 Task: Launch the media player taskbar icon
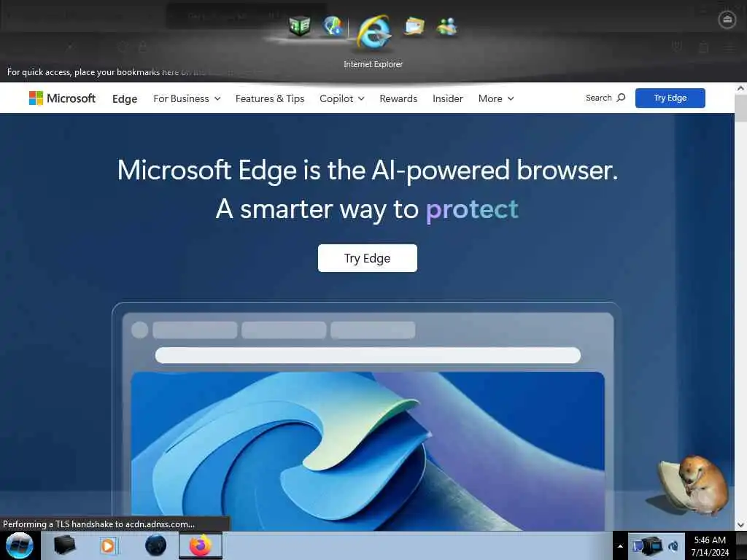coord(108,545)
